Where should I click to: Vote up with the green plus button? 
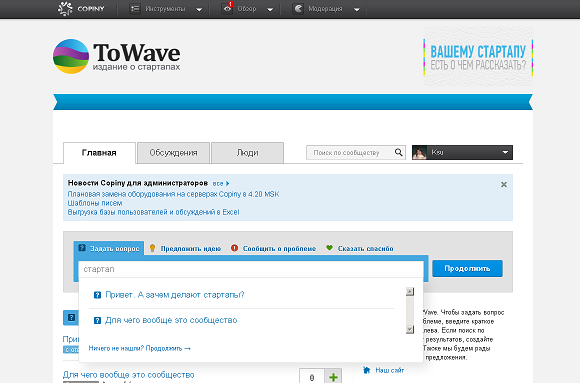click(x=333, y=377)
